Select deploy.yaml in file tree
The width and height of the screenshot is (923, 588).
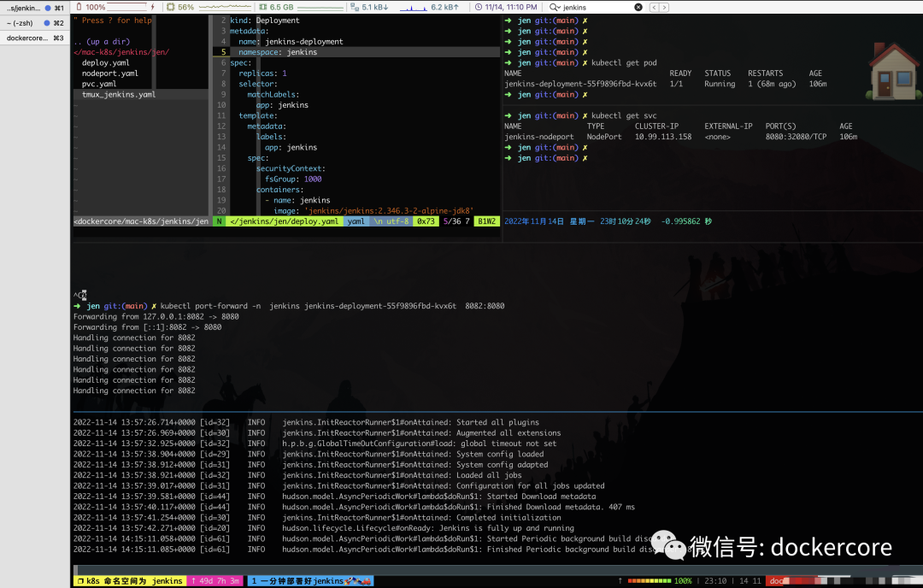(105, 62)
